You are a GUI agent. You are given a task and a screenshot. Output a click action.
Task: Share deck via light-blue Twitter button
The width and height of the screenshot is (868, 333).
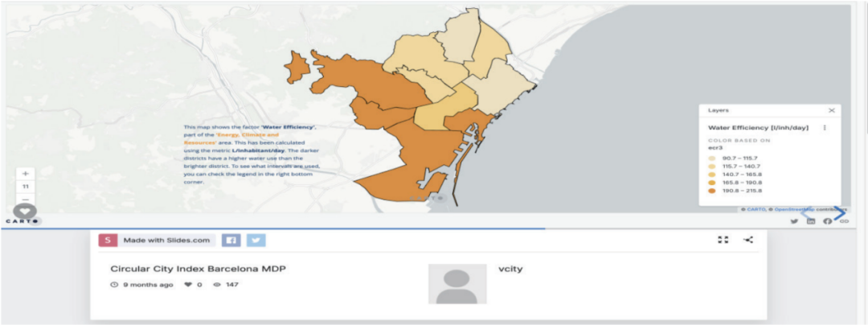coord(256,240)
